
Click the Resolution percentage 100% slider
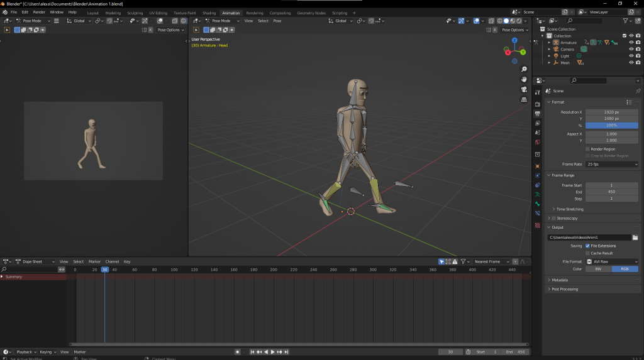(x=612, y=125)
